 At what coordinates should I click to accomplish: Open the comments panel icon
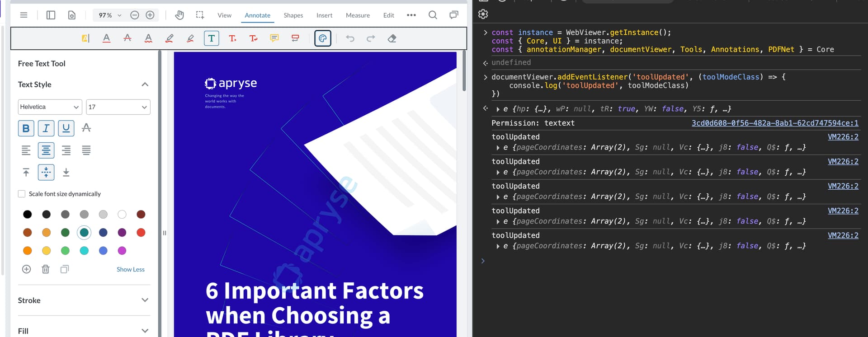(x=453, y=15)
